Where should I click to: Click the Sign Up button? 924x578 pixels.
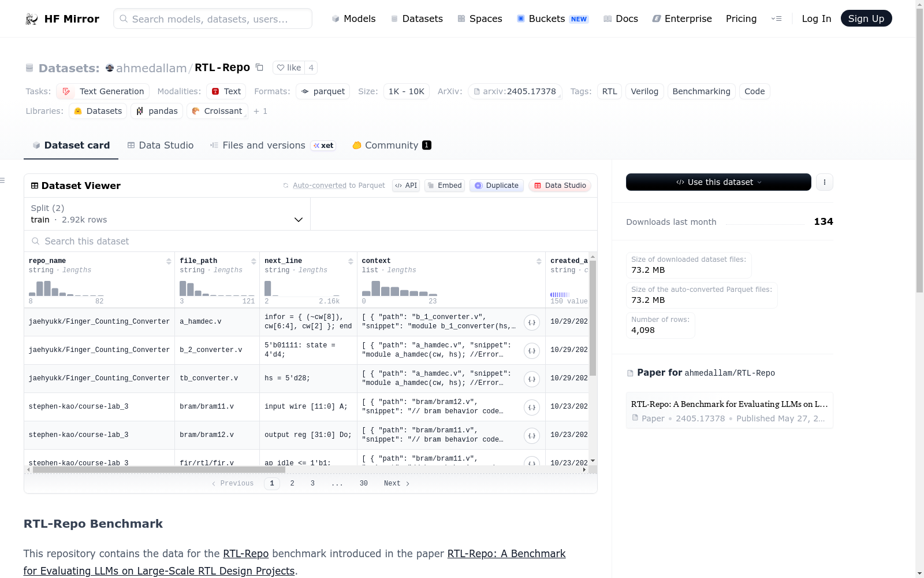(866, 18)
